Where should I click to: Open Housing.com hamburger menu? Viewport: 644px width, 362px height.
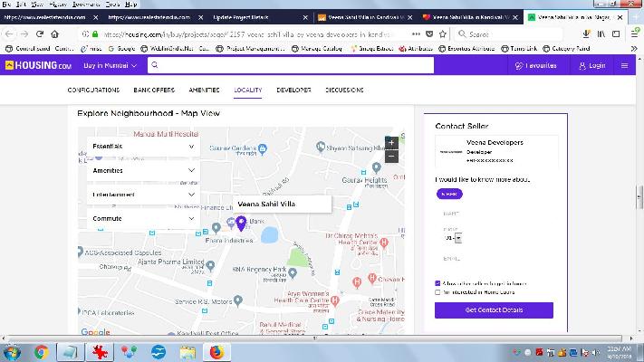point(624,65)
